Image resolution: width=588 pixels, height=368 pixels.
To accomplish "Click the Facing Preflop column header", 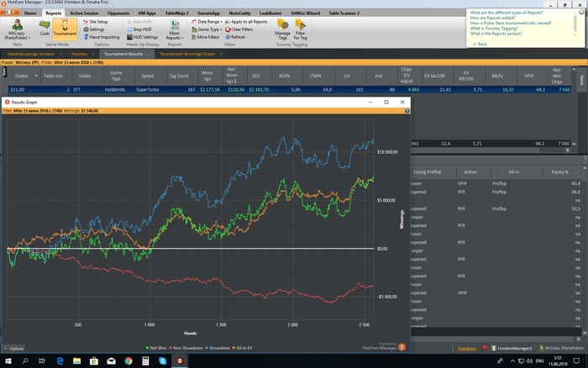I will click(x=427, y=171).
